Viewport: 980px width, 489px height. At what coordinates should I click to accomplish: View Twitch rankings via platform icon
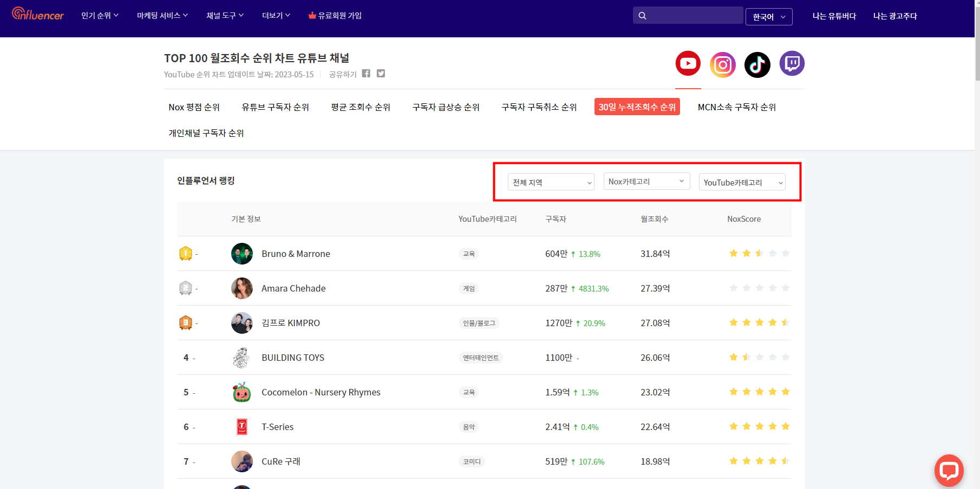click(x=792, y=63)
